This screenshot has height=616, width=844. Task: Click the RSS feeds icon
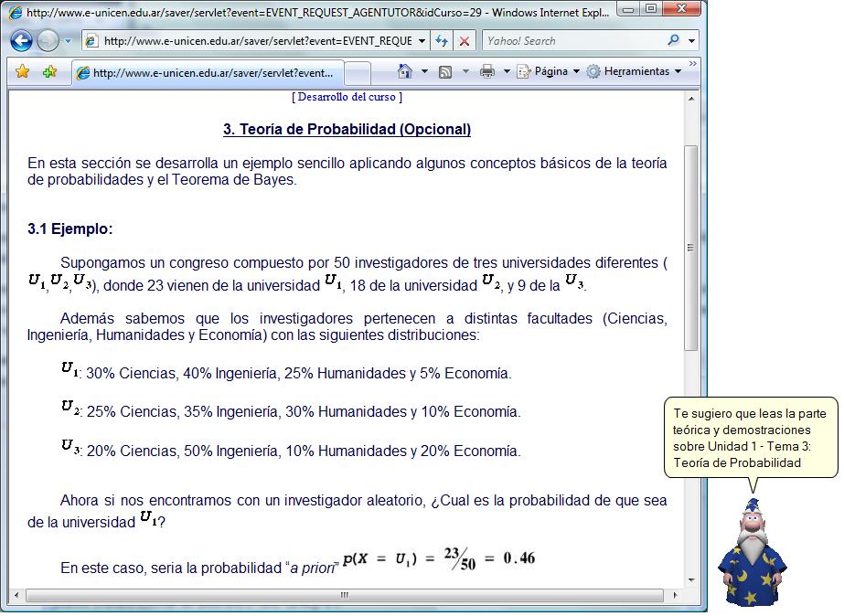(x=445, y=71)
